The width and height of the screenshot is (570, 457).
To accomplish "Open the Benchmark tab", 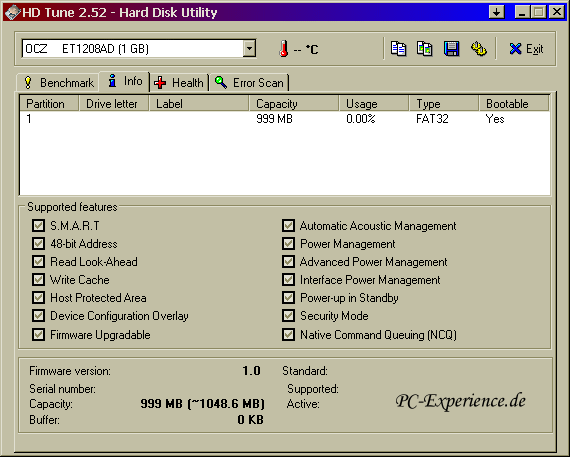I will click(58, 83).
